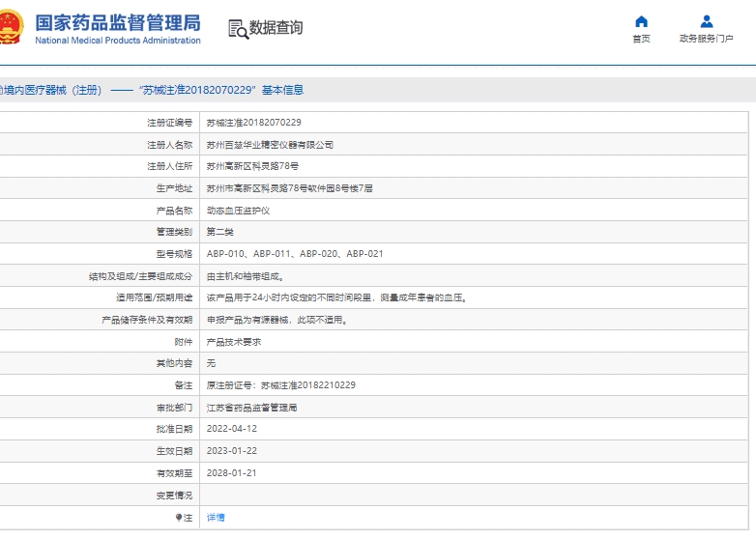The width and height of the screenshot is (756, 538).
Task: Click the 结构及组成/主要组成成分 label
Action: pyautogui.click(x=140, y=276)
